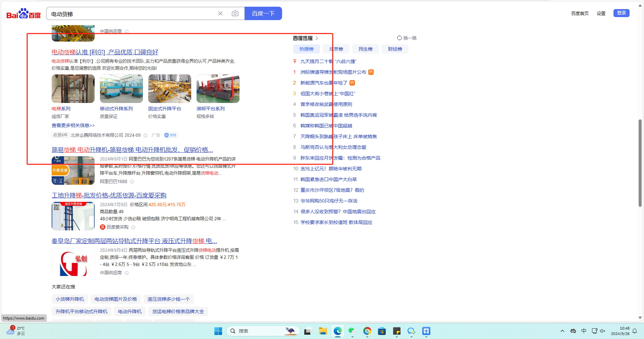The width and height of the screenshot is (644, 339).
Task: Click the 登录 login button
Action: 621,13
